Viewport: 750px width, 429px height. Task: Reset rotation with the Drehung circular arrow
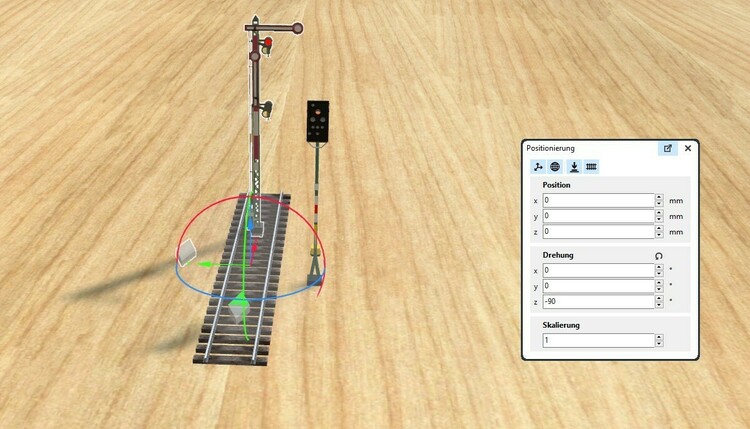[x=659, y=256]
